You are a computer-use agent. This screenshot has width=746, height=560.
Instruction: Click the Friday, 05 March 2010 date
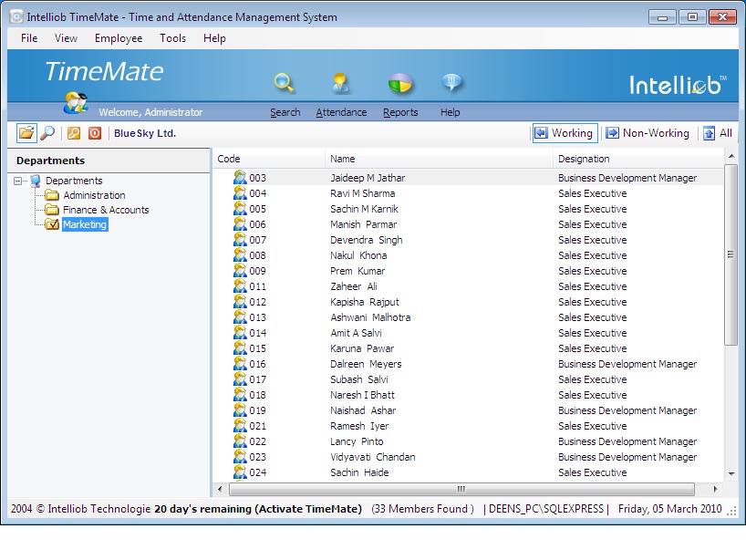(x=670, y=509)
